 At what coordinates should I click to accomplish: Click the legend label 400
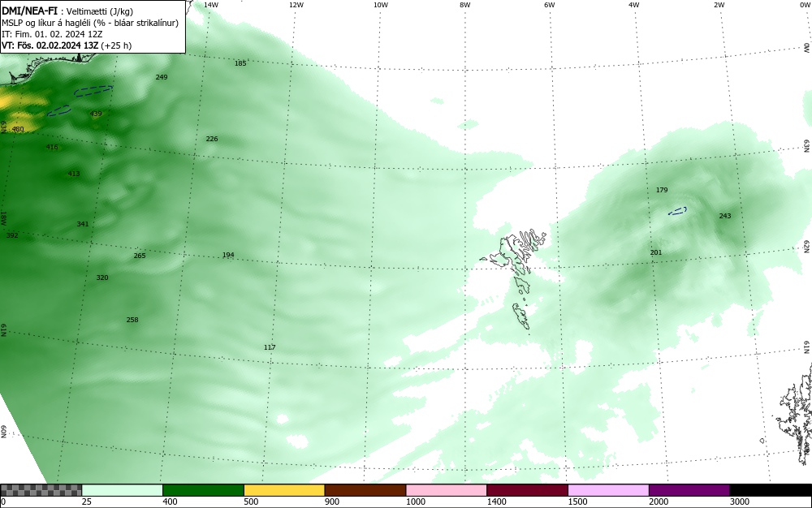coord(170,502)
